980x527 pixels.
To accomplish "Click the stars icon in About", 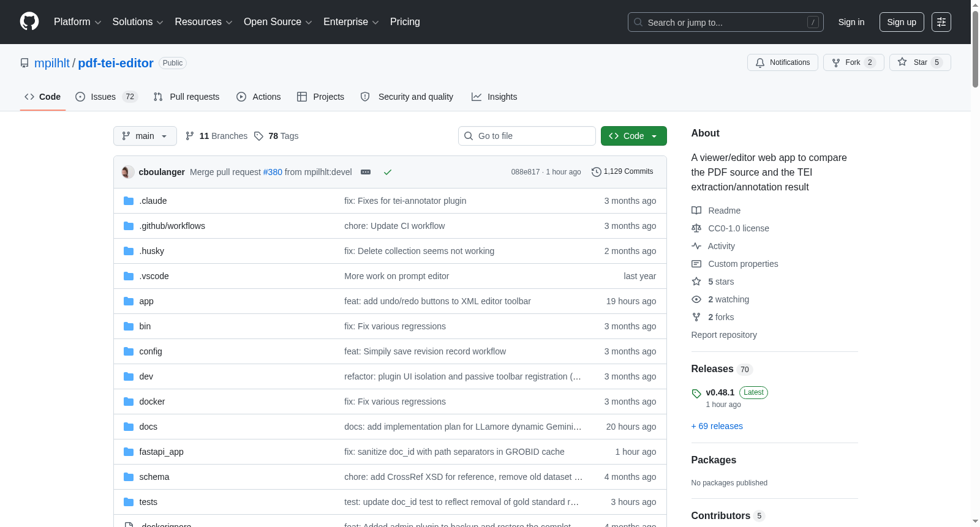I will pos(696,282).
